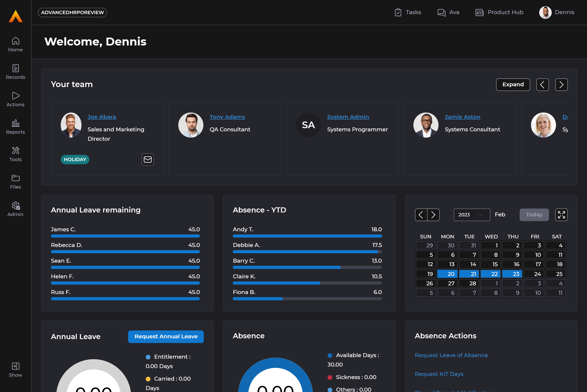Click the mail icon on Joe Abara's card
587x392 pixels.
click(148, 160)
